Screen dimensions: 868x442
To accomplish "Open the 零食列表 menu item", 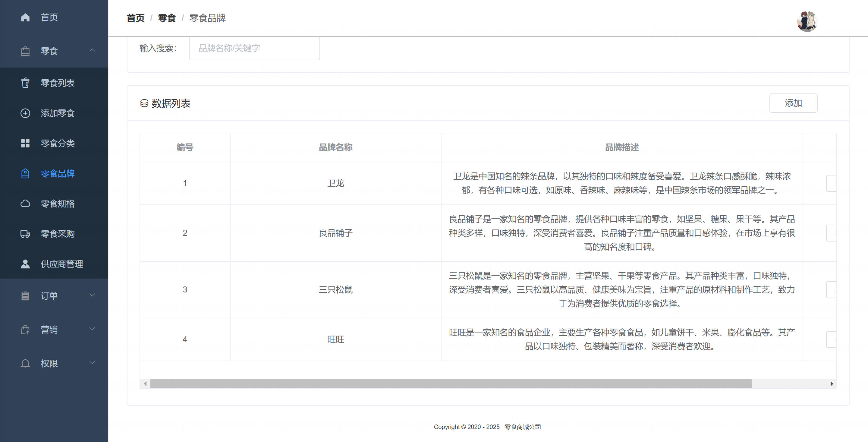I will pyautogui.click(x=54, y=83).
